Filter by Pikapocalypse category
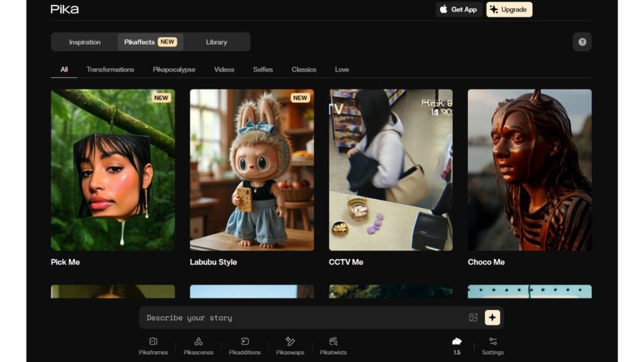Image resolution: width=644 pixels, height=362 pixels. (x=174, y=70)
